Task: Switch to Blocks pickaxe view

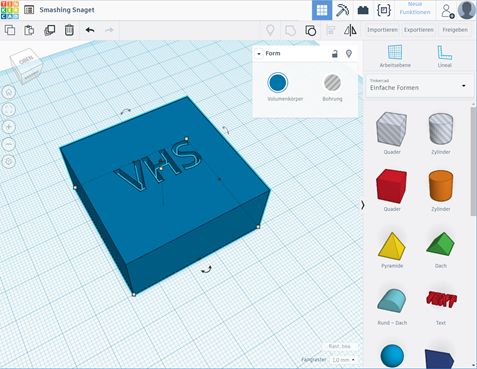Action: click(x=342, y=10)
